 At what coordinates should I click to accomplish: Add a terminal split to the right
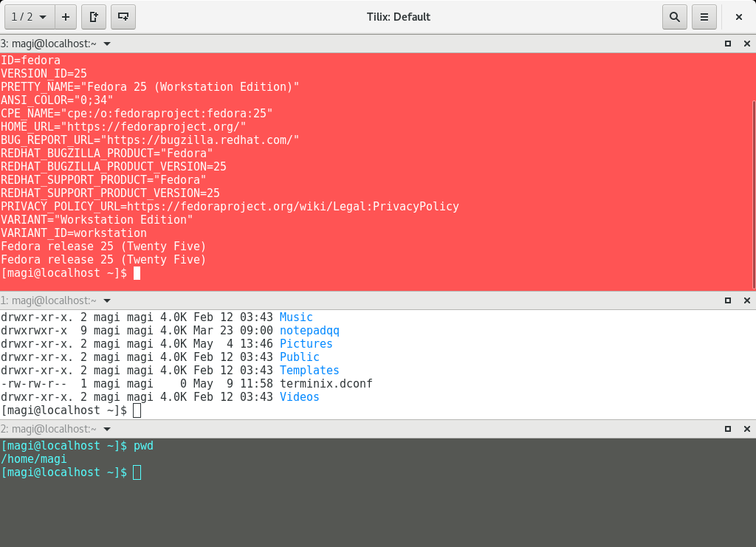(94, 17)
